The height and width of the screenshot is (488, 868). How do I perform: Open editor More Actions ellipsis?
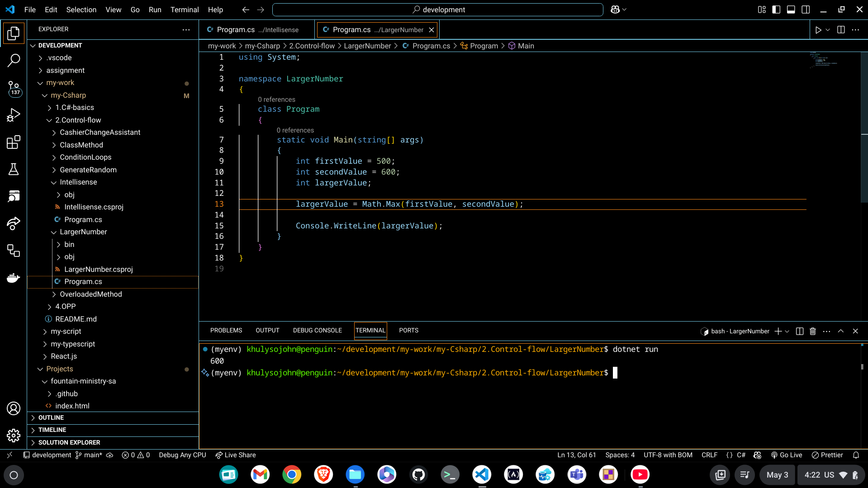[x=855, y=30]
